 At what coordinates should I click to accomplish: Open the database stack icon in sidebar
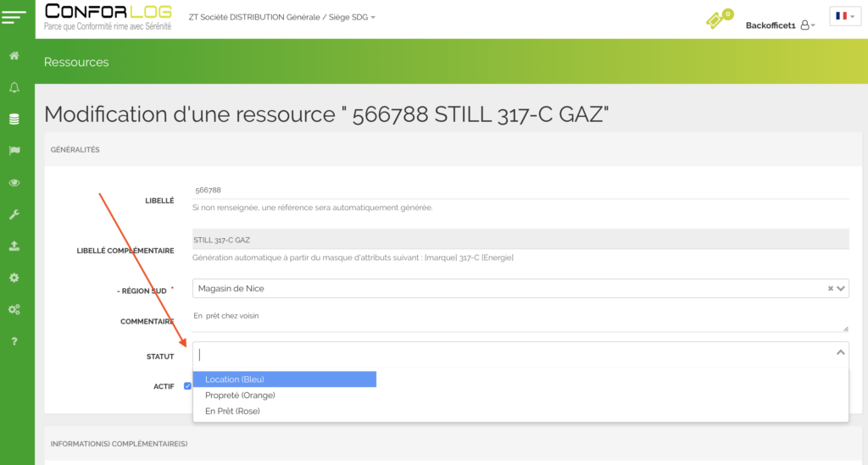tap(14, 119)
